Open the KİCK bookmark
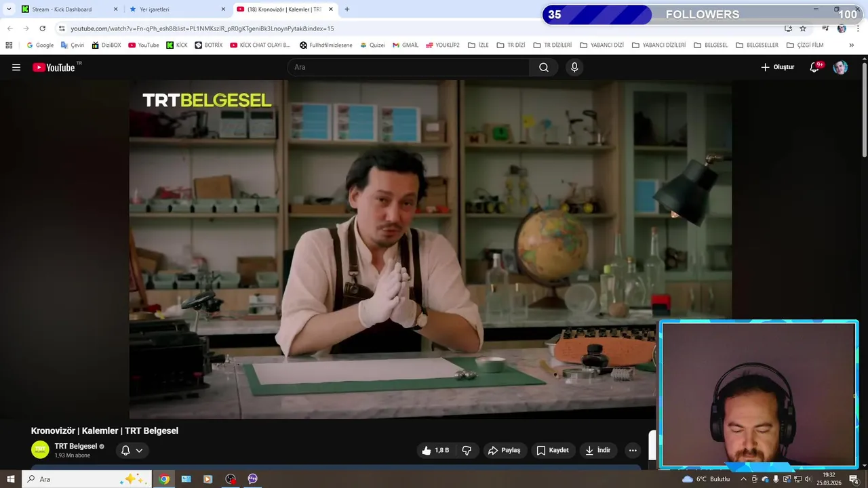This screenshot has height=488, width=868. click(x=176, y=45)
